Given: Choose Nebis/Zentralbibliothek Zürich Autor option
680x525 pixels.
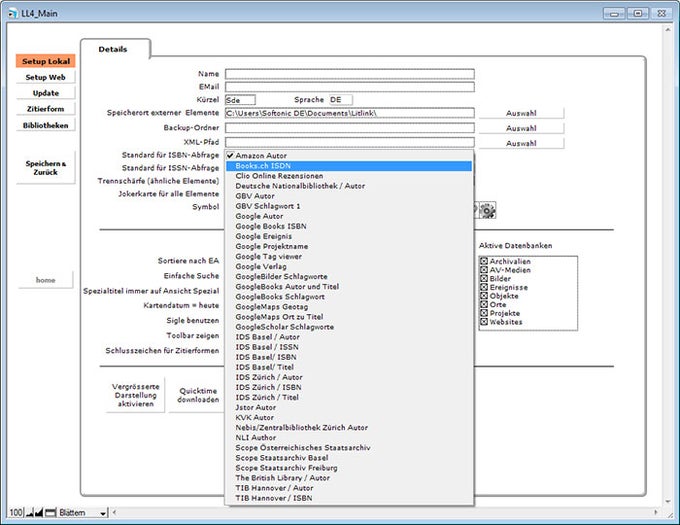Looking at the screenshot, I should [x=349, y=427].
